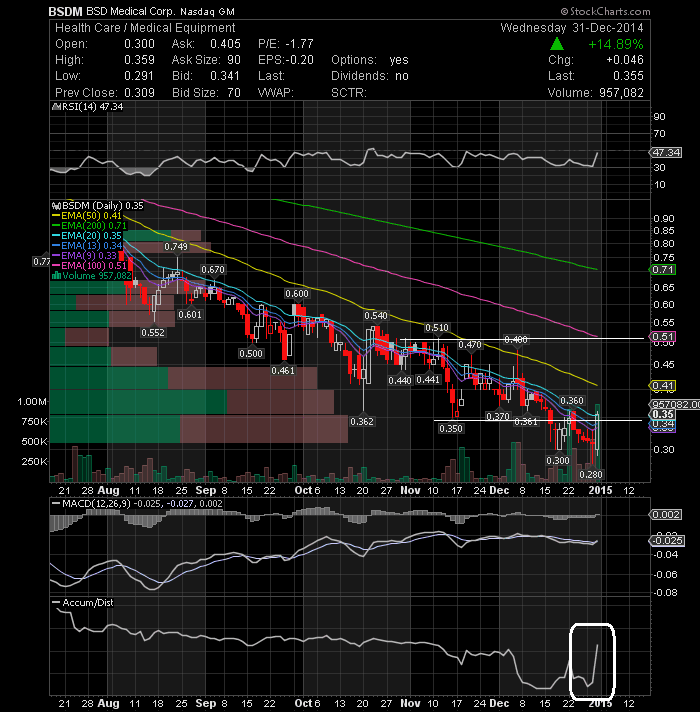Click the 0.441 price label

pos(428,379)
